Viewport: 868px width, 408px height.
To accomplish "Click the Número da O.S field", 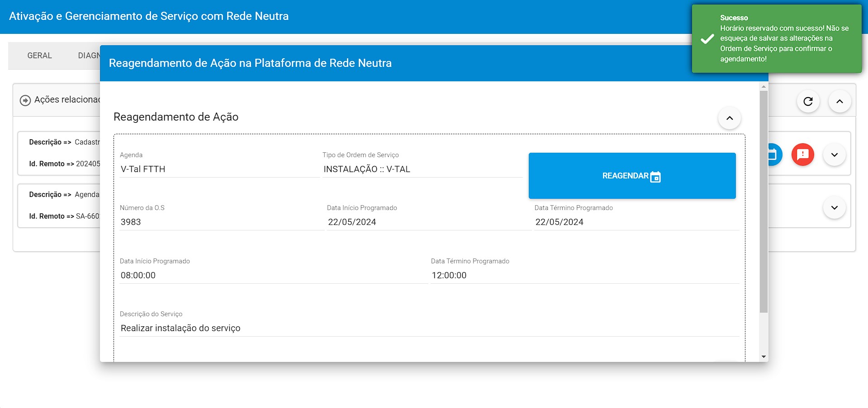I will point(221,222).
